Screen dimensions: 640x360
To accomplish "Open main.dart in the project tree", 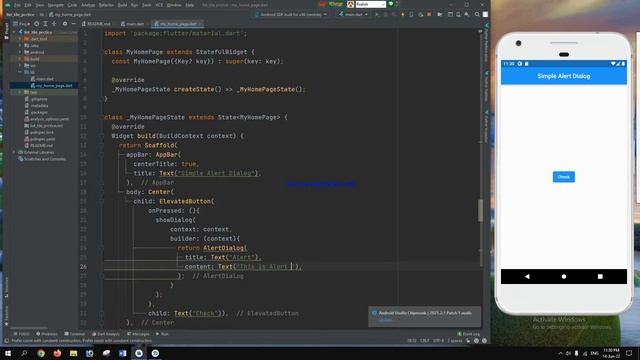I will point(42,79).
